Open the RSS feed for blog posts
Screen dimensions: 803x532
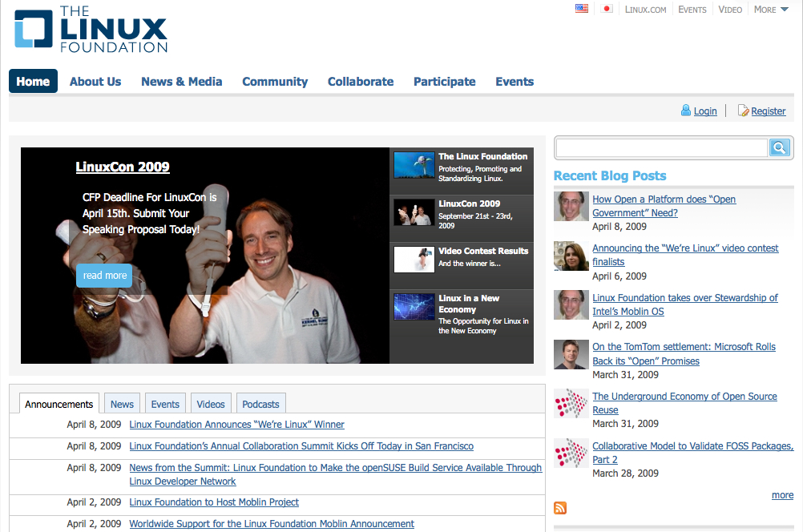pyautogui.click(x=559, y=508)
